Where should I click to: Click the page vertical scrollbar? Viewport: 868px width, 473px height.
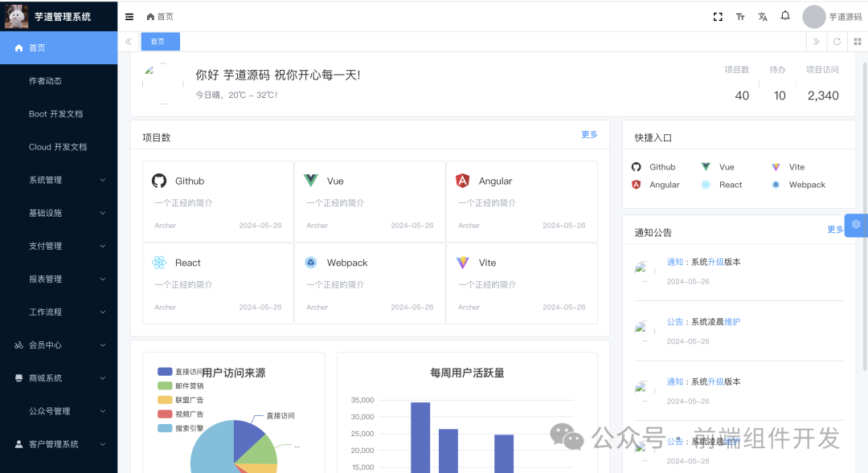coord(866,216)
